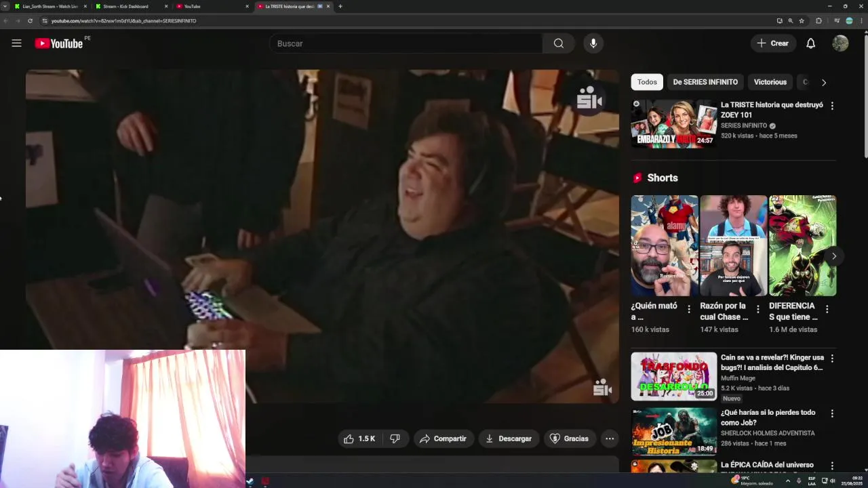
Task: Dislike the video with the thumbs-down
Action: (x=395, y=439)
